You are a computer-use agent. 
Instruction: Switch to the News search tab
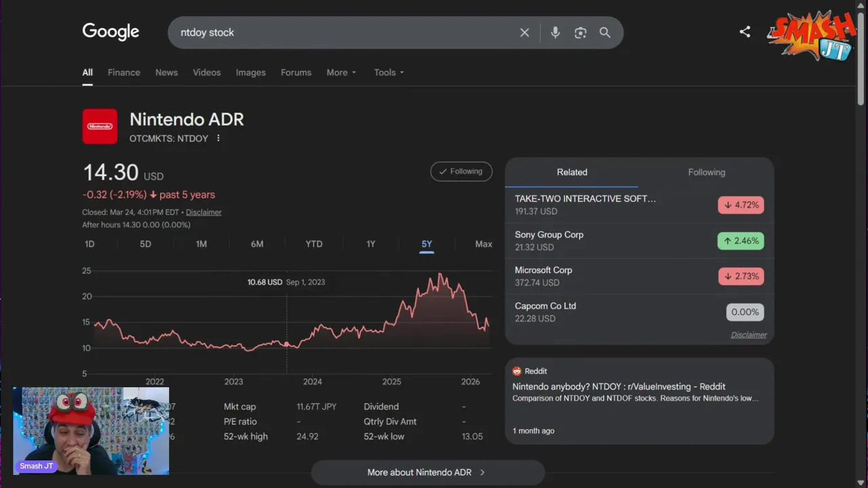point(166,73)
